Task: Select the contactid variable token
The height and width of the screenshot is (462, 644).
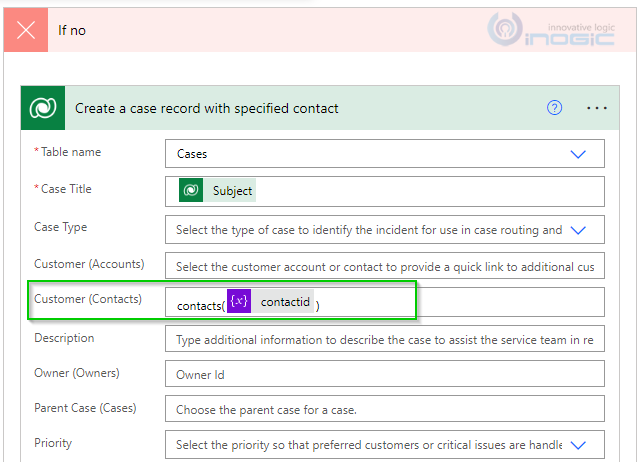Action: click(x=284, y=303)
